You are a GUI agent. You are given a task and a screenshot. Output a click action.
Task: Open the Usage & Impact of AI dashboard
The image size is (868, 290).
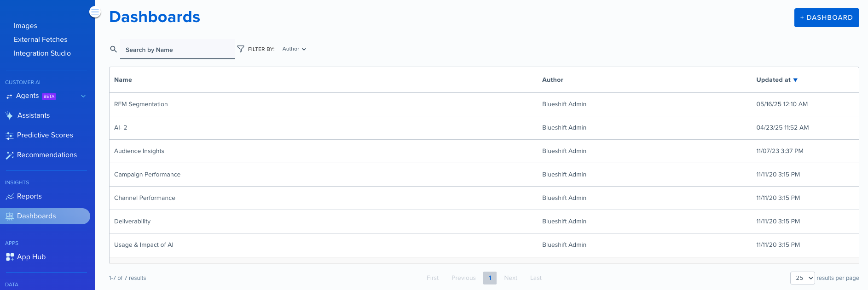click(144, 245)
